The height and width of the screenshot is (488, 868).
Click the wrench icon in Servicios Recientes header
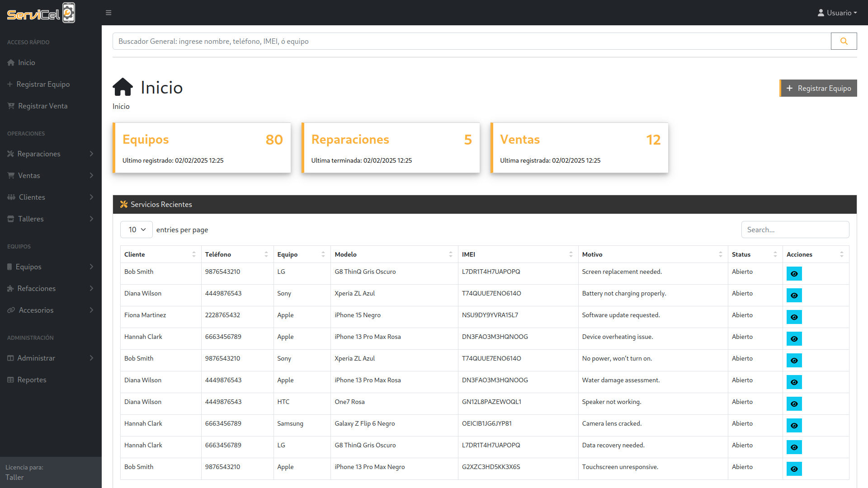point(124,204)
